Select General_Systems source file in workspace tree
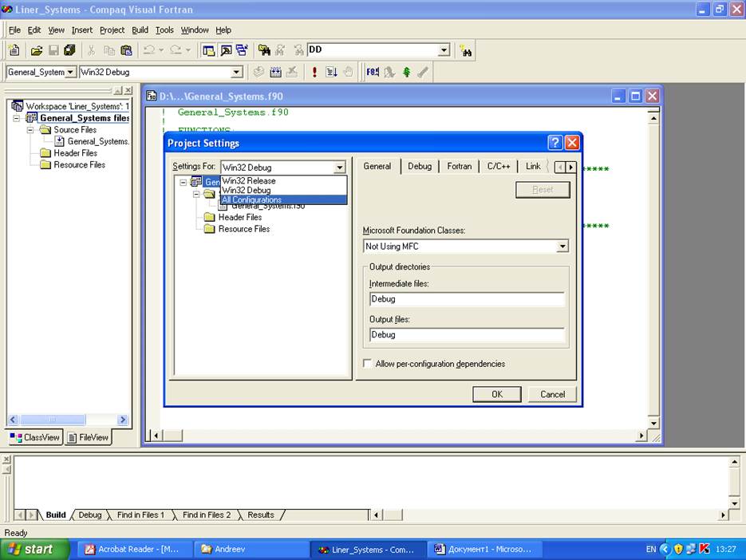 coord(97,141)
